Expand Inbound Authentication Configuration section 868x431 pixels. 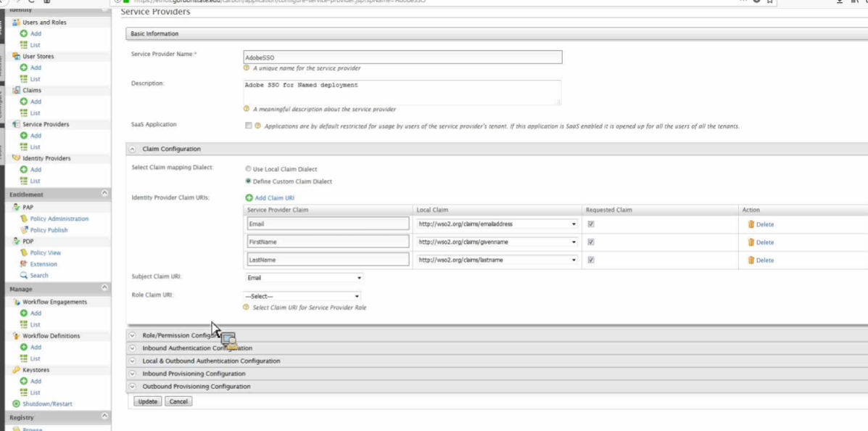click(x=132, y=348)
